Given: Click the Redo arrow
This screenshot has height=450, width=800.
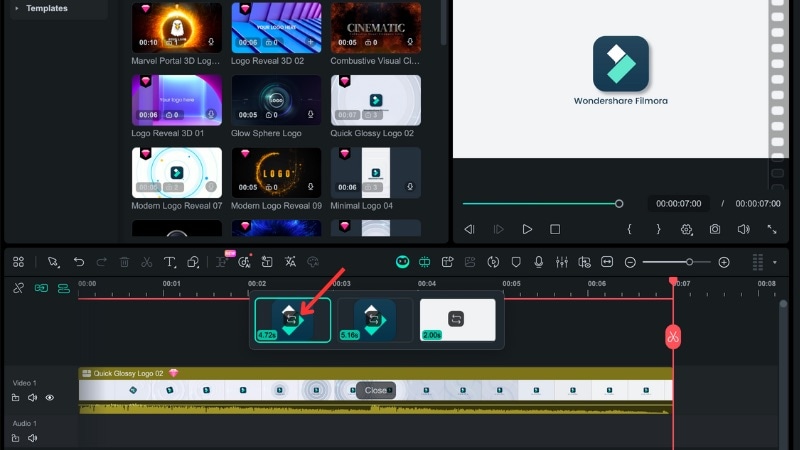Looking at the screenshot, I should 102,262.
